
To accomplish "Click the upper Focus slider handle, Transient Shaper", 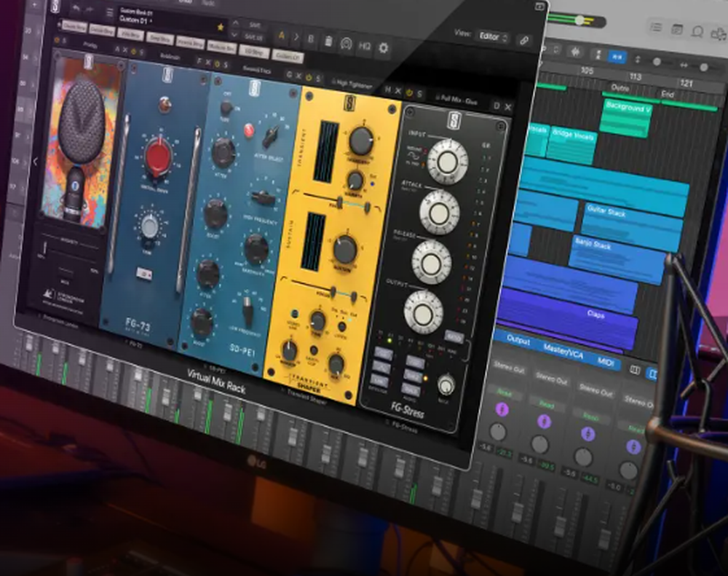I will tap(340, 202).
